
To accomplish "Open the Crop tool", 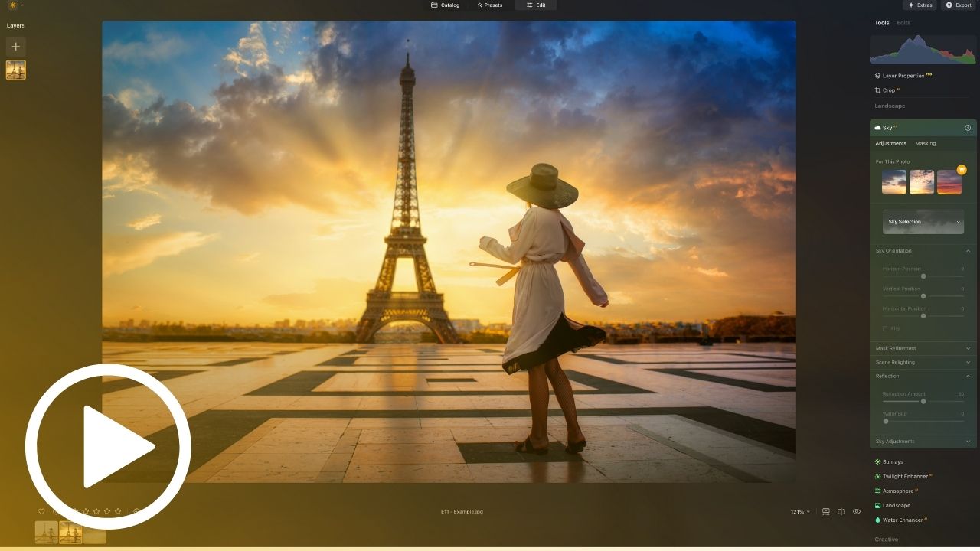I will [x=887, y=90].
